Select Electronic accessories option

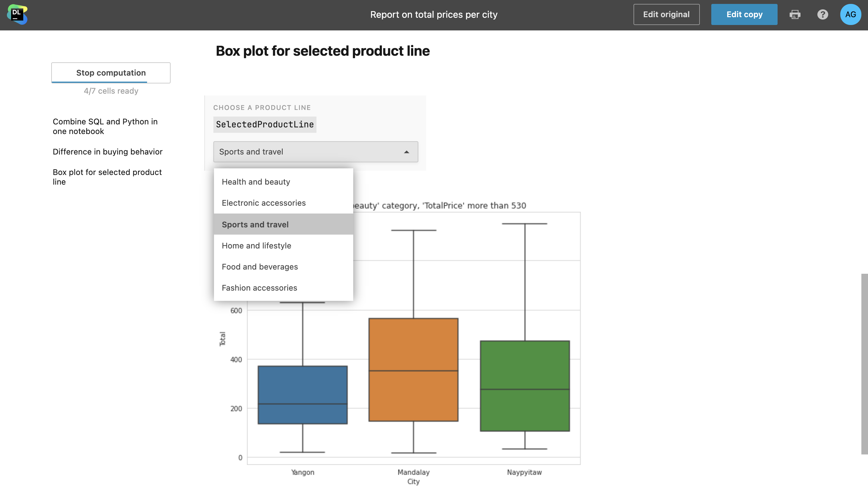(264, 203)
